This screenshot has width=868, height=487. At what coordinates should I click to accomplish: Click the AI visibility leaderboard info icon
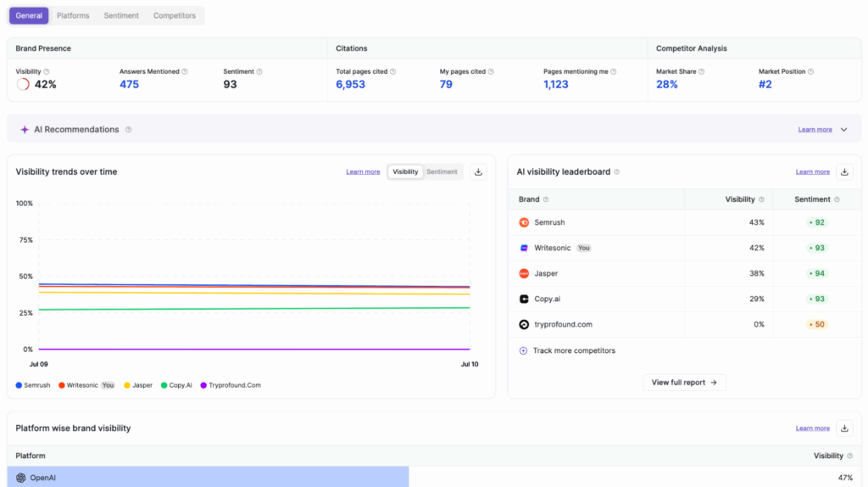[617, 171]
